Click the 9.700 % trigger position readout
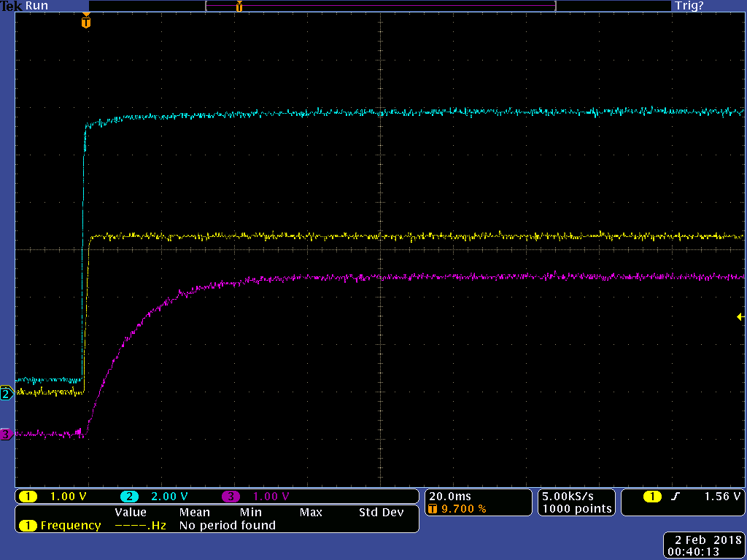This screenshot has width=747, height=560. (463, 509)
